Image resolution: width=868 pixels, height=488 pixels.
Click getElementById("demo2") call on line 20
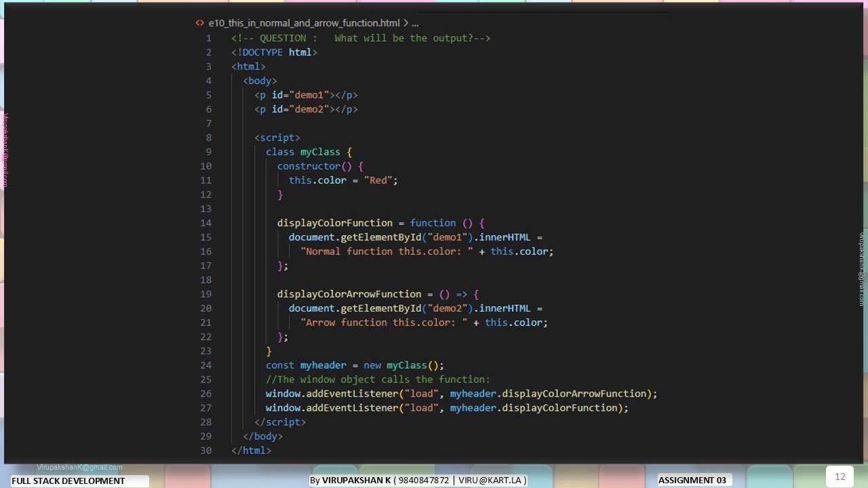pyautogui.click(x=407, y=308)
